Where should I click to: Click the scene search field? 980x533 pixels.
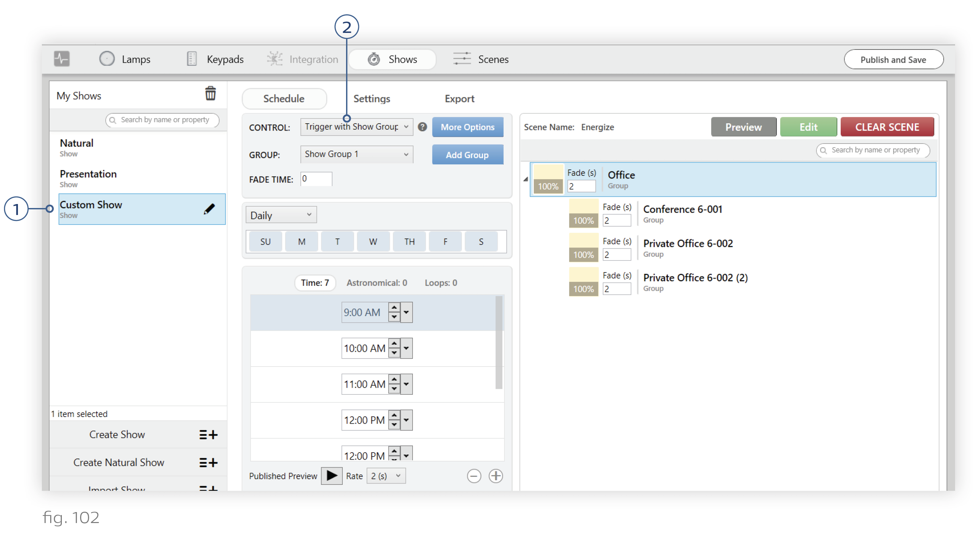pyautogui.click(x=873, y=150)
